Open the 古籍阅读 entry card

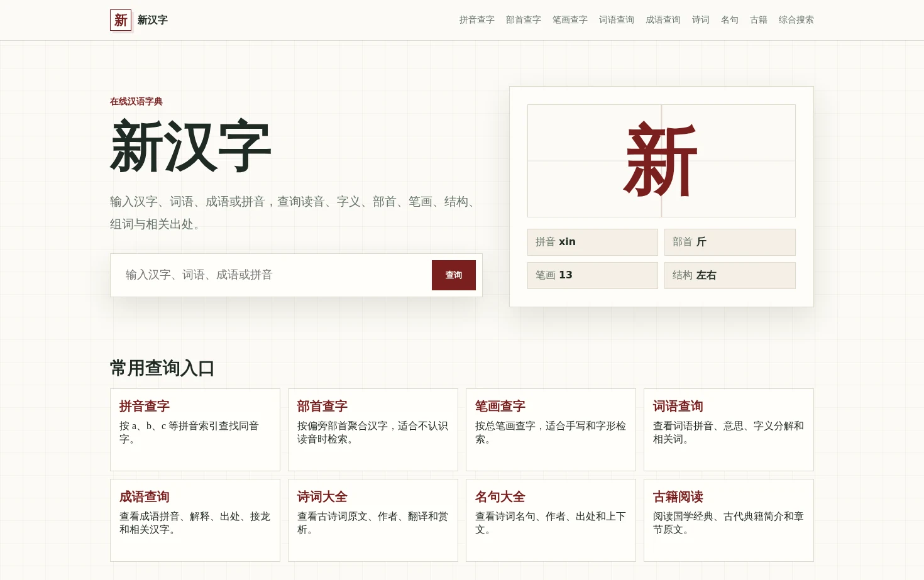[729, 520]
